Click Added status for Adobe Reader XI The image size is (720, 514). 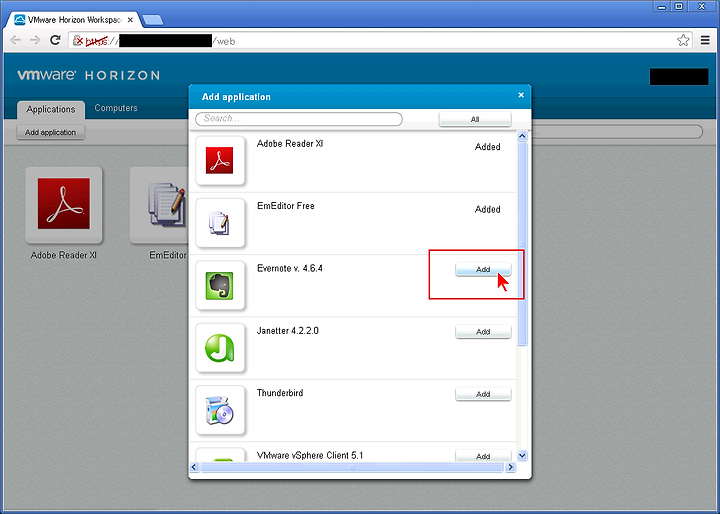[488, 147]
